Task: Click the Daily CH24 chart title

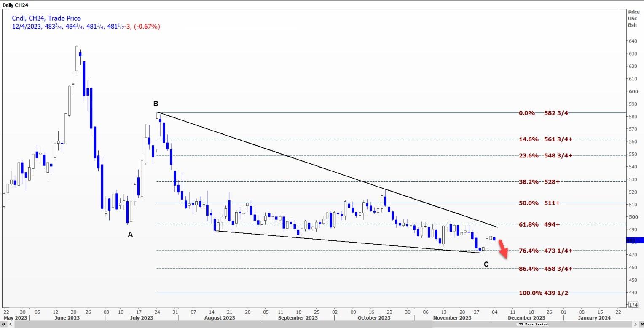Action: pos(15,4)
